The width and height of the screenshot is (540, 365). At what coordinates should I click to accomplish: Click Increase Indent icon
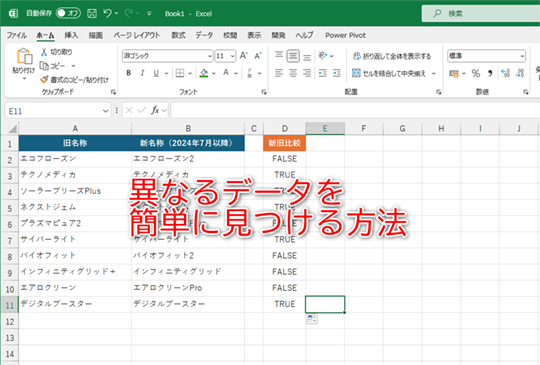[x=336, y=73]
